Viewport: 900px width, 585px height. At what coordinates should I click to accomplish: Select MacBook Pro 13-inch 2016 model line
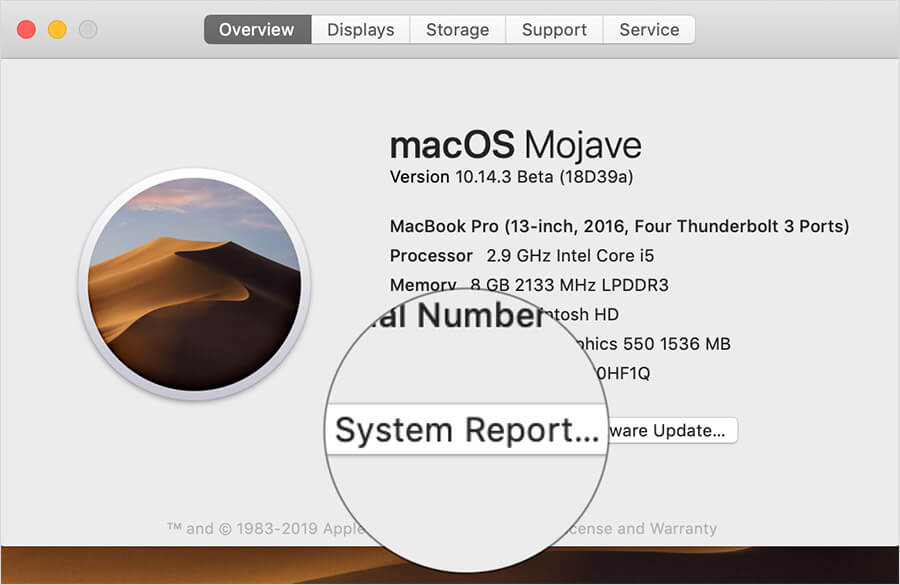point(619,226)
